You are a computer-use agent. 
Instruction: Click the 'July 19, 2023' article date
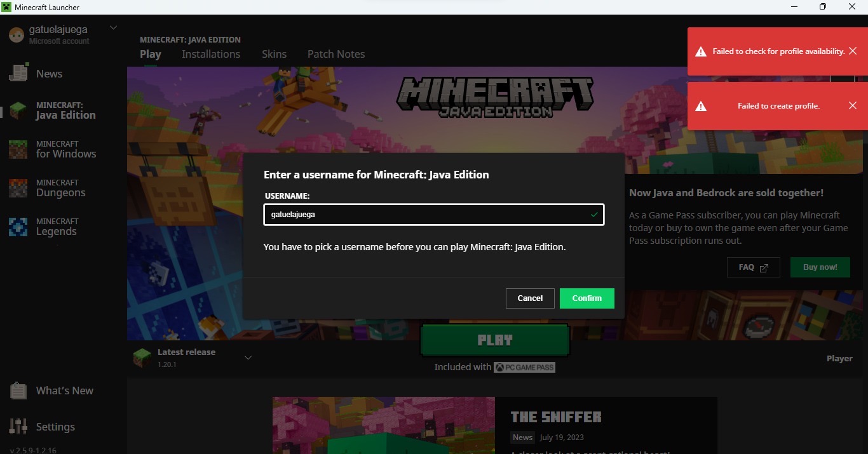pyautogui.click(x=562, y=437)
